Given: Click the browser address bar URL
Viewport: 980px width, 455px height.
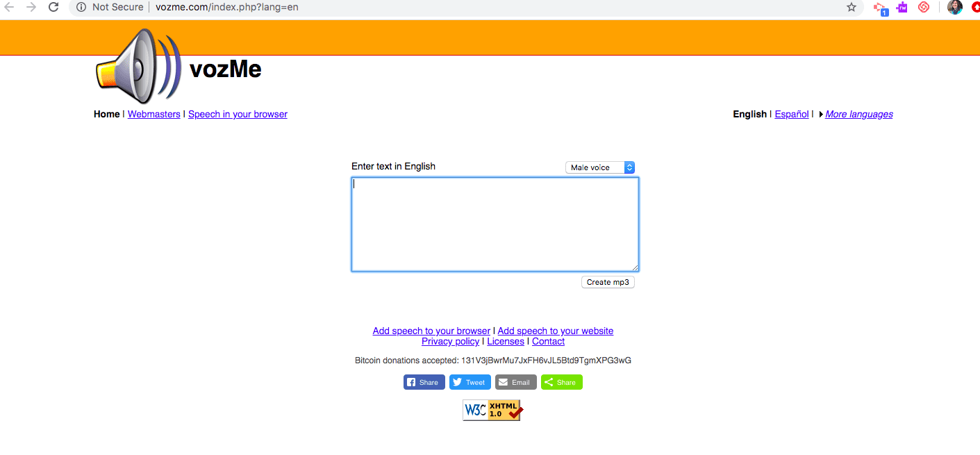Looking at the screenshot, I should point(227,7).
